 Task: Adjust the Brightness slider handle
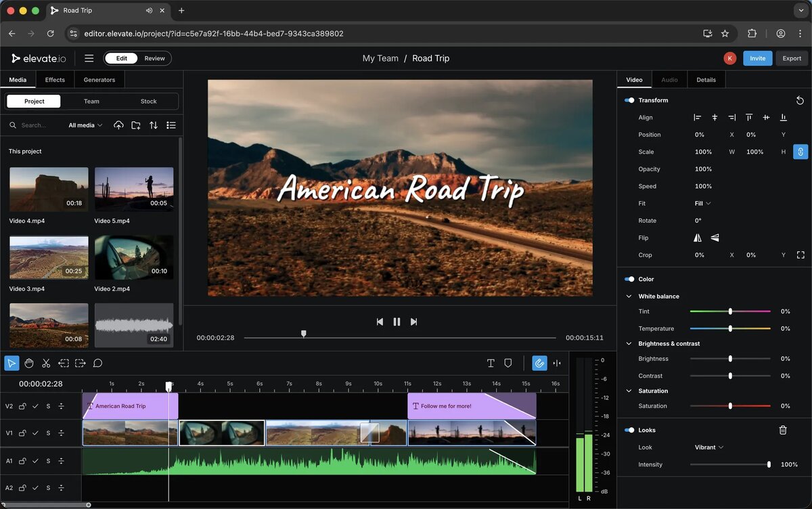pos(730,359)
